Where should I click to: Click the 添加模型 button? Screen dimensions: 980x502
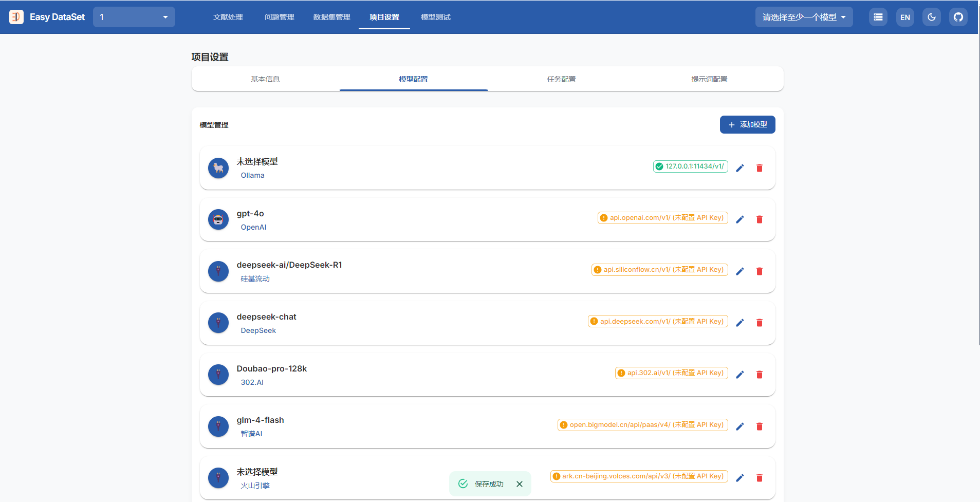(748, 125)
